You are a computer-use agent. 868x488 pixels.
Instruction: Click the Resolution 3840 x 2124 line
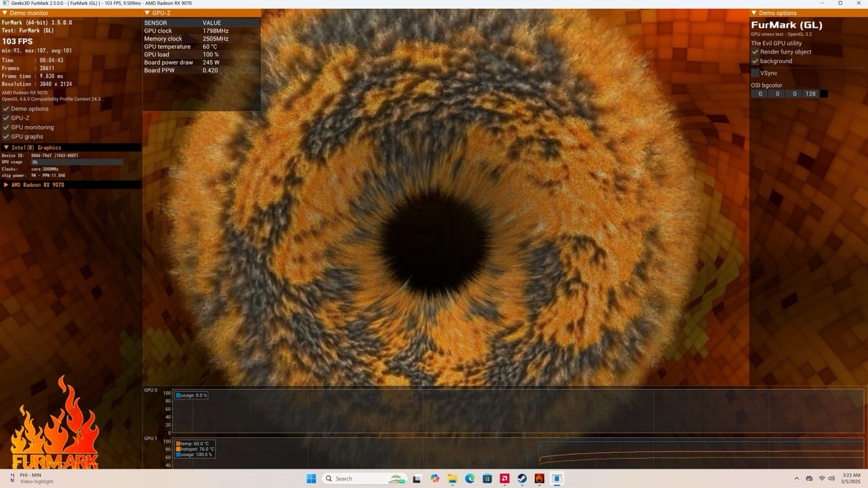pyautogui.click(x=37, y=84)
